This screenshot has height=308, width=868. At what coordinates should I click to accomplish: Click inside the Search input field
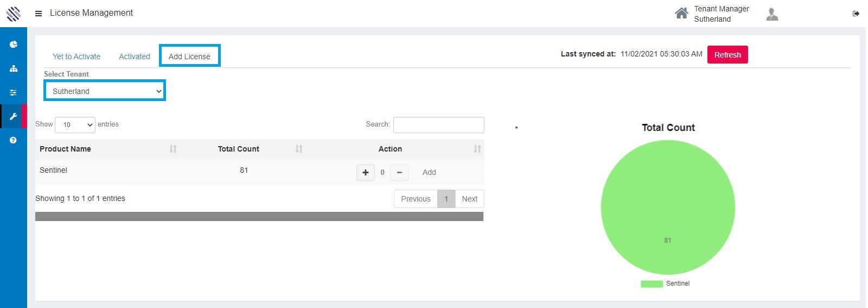click(x=438, y=125)
